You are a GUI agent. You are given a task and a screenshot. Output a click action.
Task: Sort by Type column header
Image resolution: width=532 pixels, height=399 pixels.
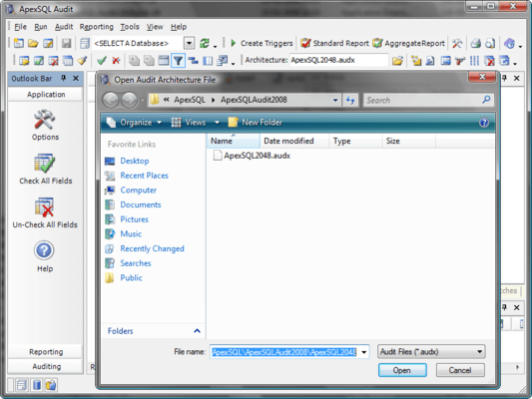coord(355,141)
